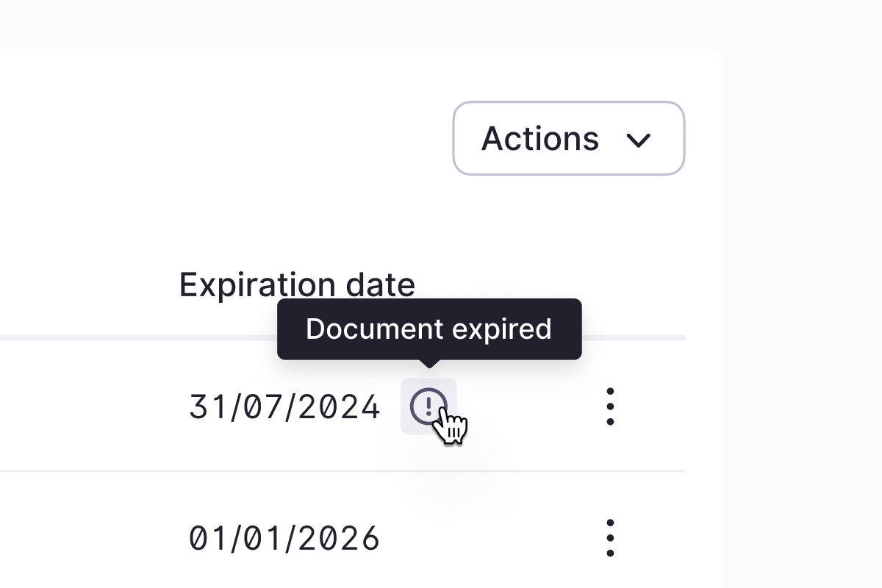Viewport: 882px width, 588px height.
Task: Click the date text 01/01/2026
Action: [x=285, y=538]
